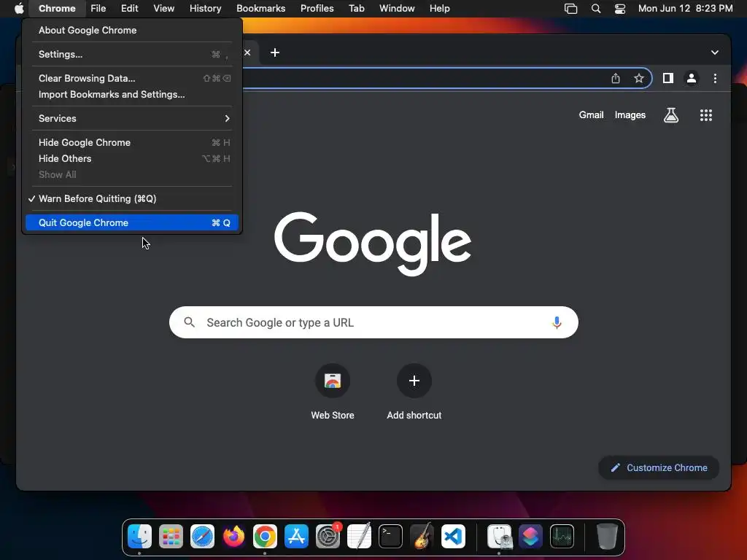Screen dimensions: 747x560
Task: Select About Google Chrome
Action: [x=132, y=30]
